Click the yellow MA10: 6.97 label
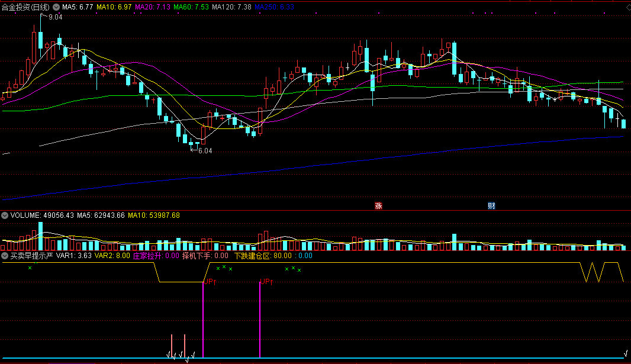The height and width of the screenshot is (364, 631). 114,7
